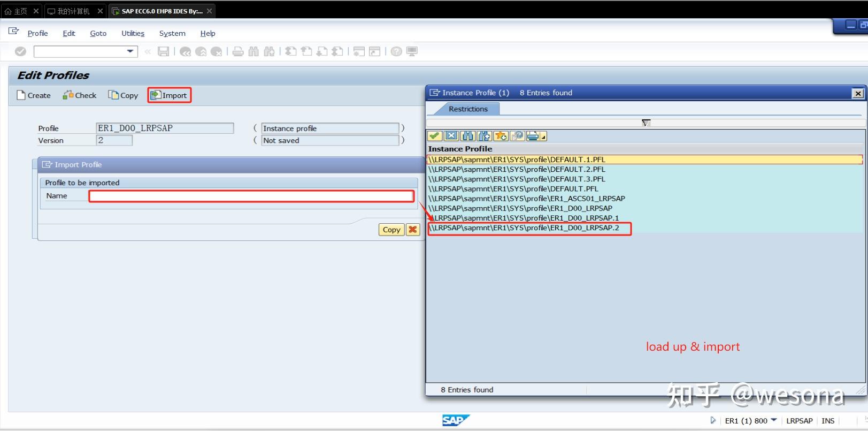Click the Save diskette icon
The width and height of the screenshot is (868, 431).
[x=164, y=51]
